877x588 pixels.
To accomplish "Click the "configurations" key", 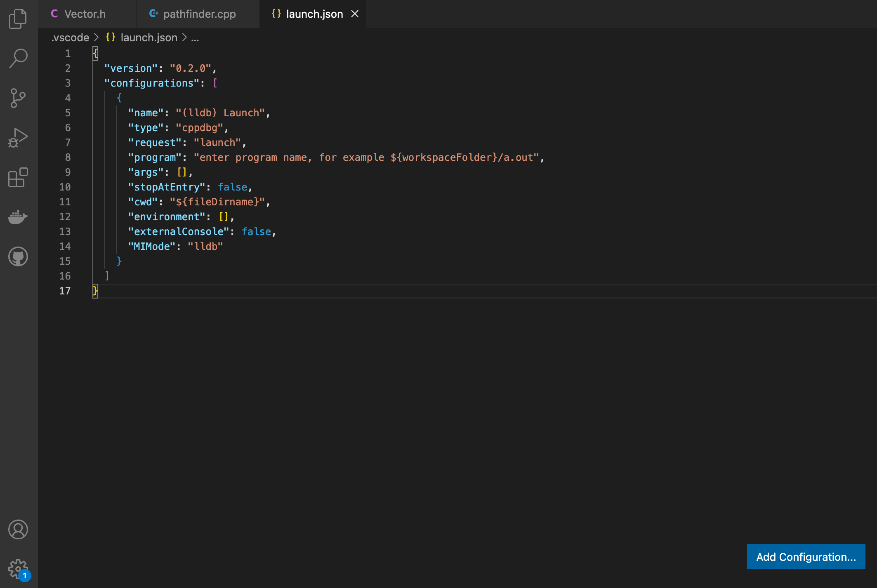I will pyautogui.click(x=152, y=83).
